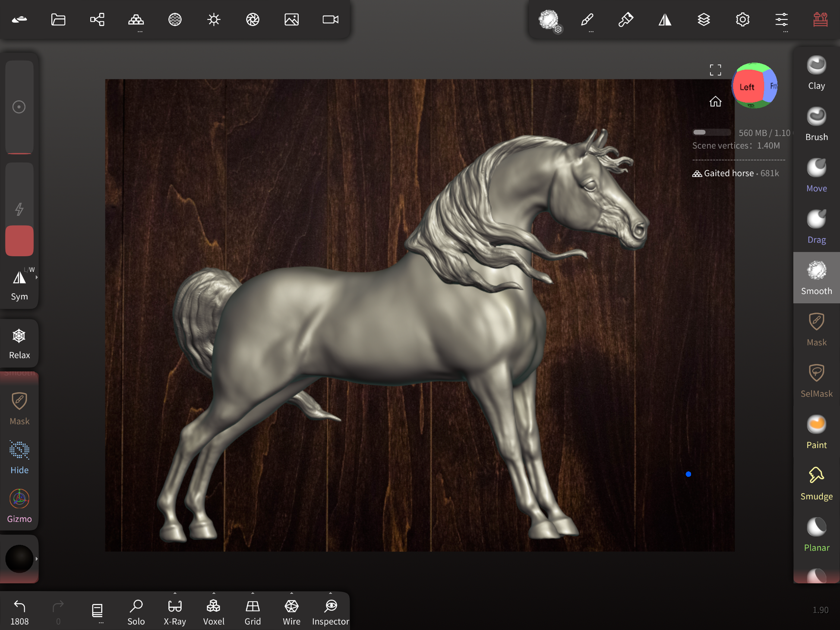Image resolution: width=840 pixels, height=630 pixels.
Task: Toggle Wire display mode
Action: pyautogui.click(x=291, y=611)
